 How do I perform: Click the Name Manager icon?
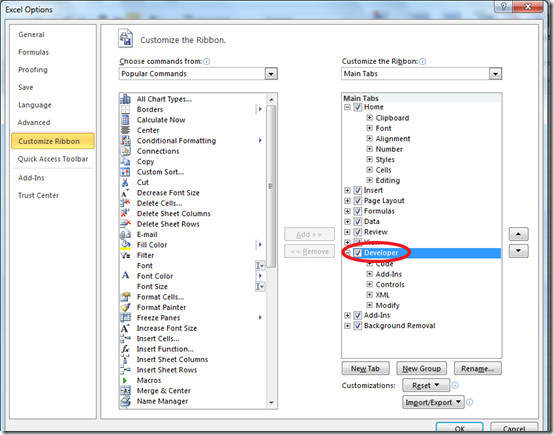[x=125, y=401]
